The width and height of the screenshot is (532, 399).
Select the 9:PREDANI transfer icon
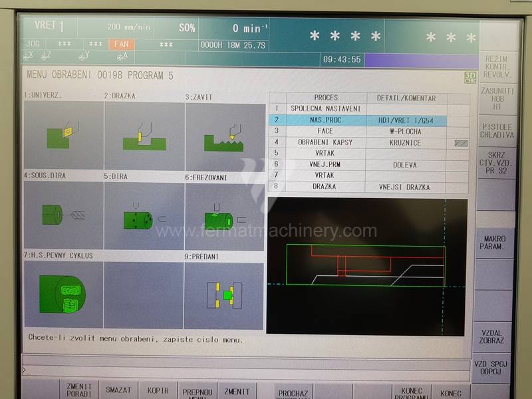(x=225, y=295)
